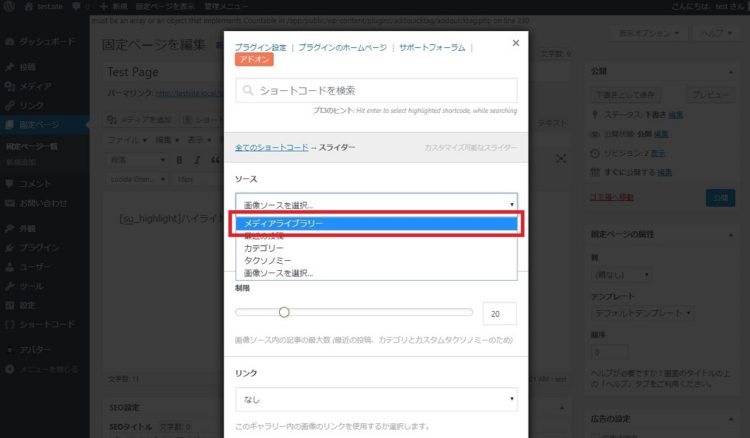Click the limit number field showing 20
This screenshot has height=438, width=750.
point(499,313)
